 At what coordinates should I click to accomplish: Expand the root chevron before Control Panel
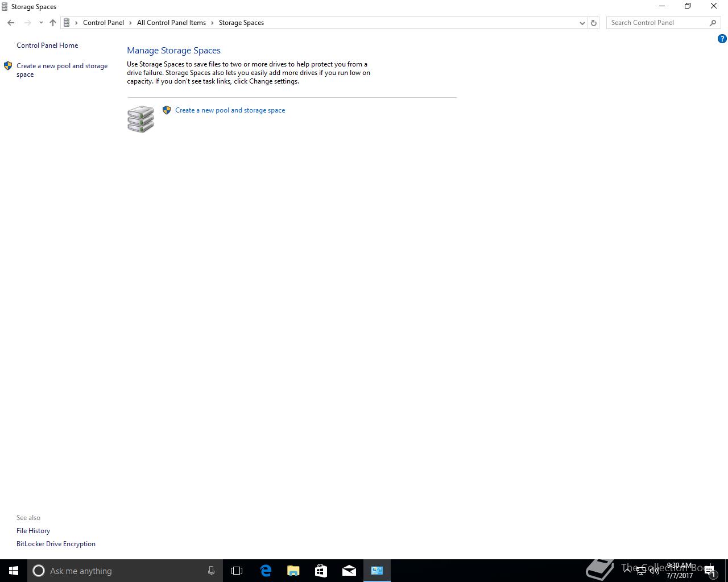76,23
